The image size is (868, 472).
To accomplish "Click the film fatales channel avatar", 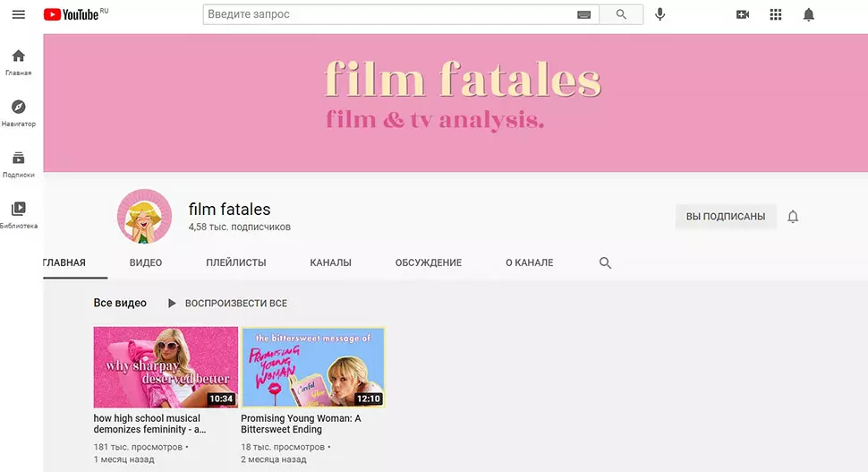I will [144, 216].
